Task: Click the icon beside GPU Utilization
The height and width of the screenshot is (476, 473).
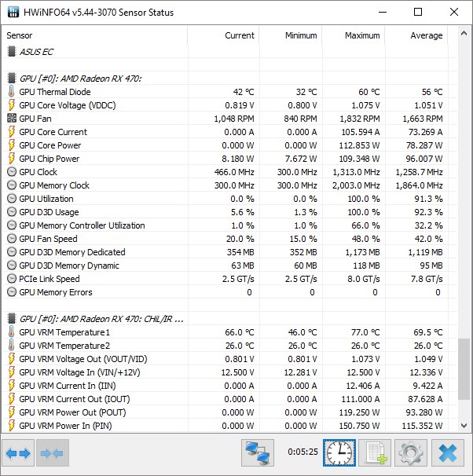Action: point(12,199)
